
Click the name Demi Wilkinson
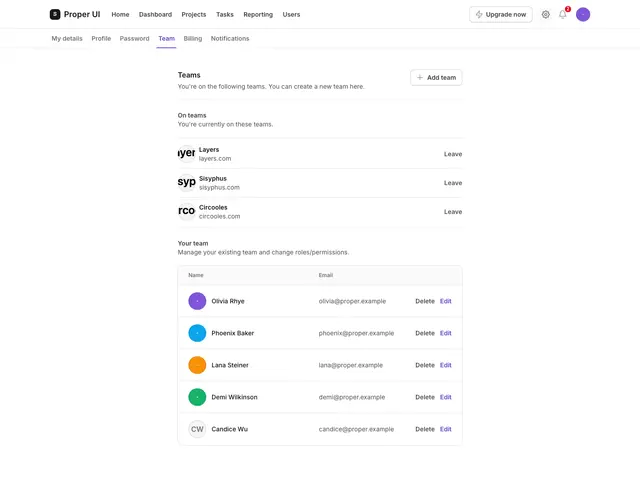234,397
